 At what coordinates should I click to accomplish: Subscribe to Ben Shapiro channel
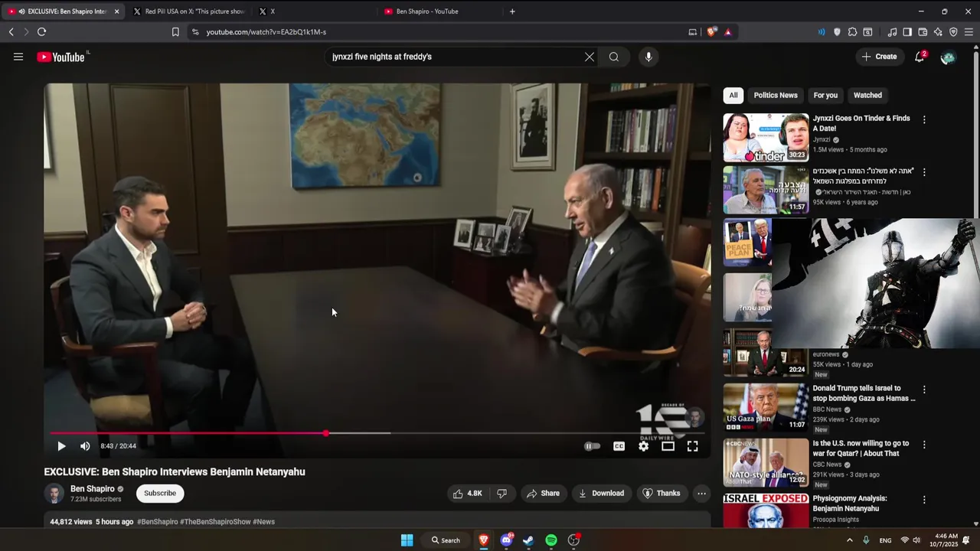(160, 494)
